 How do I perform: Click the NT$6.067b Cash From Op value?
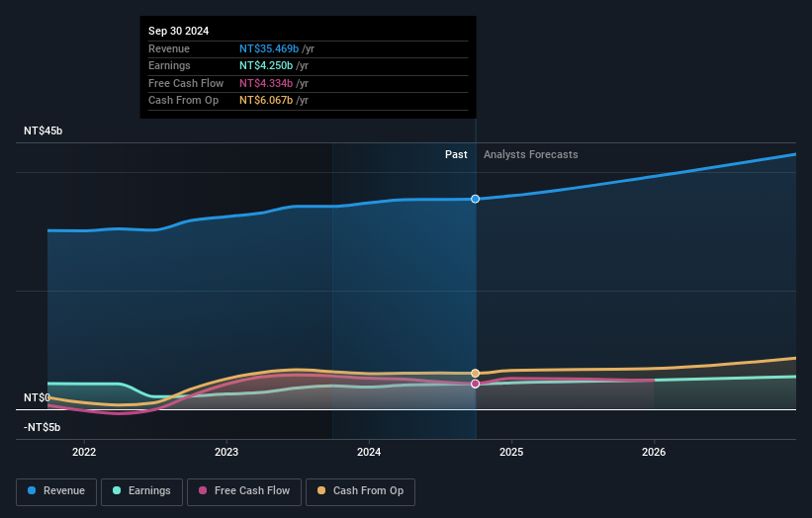pyautogui.click(x=266, y=101)
